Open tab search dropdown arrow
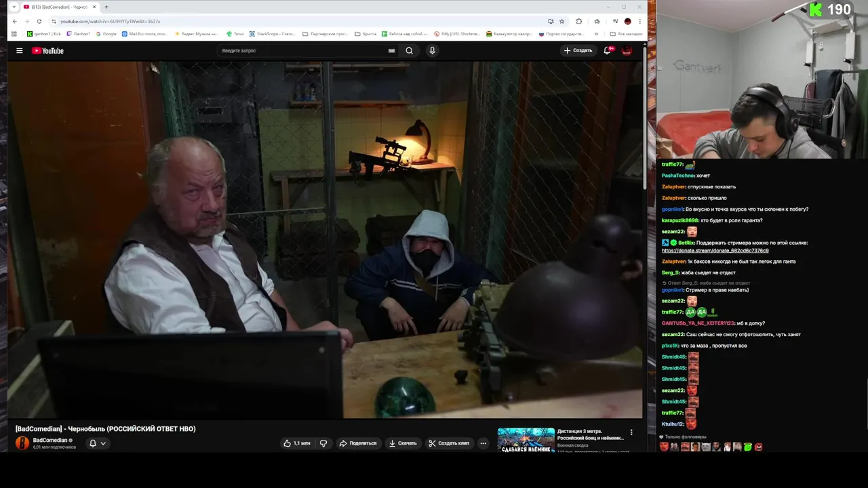 [x=14, y=7]
